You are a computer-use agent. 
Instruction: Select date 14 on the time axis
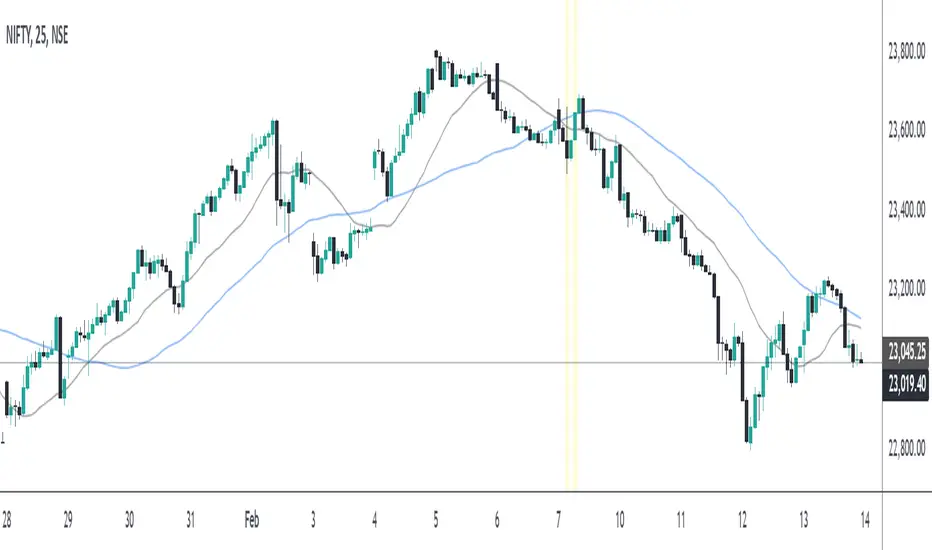864,521
